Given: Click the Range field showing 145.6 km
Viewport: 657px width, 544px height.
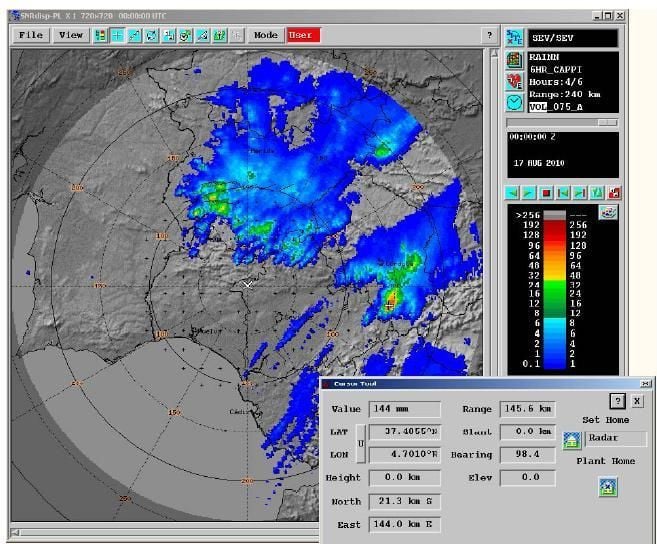Looking at the screenshot, I should (528, 409).
